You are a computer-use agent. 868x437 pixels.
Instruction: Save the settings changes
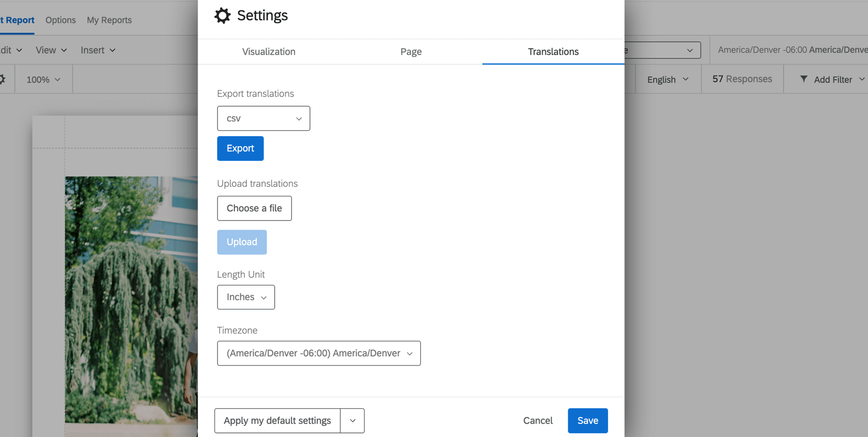tap(587, 421)
